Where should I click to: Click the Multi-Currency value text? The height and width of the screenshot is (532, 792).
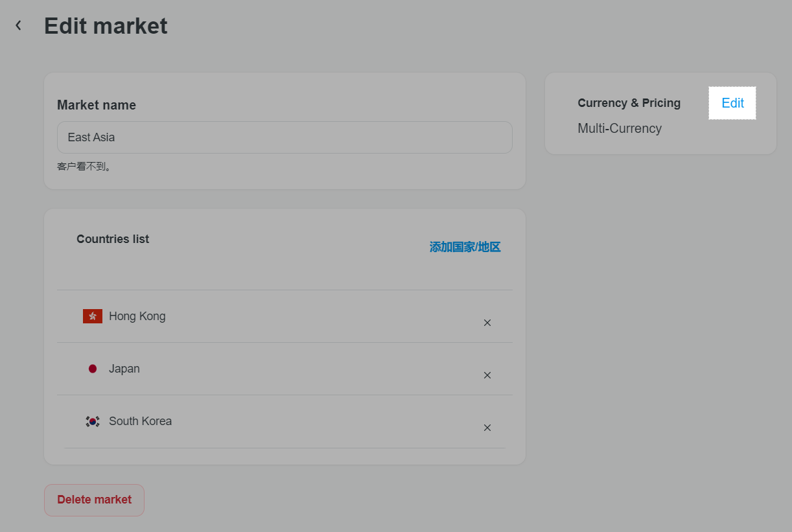620,128
